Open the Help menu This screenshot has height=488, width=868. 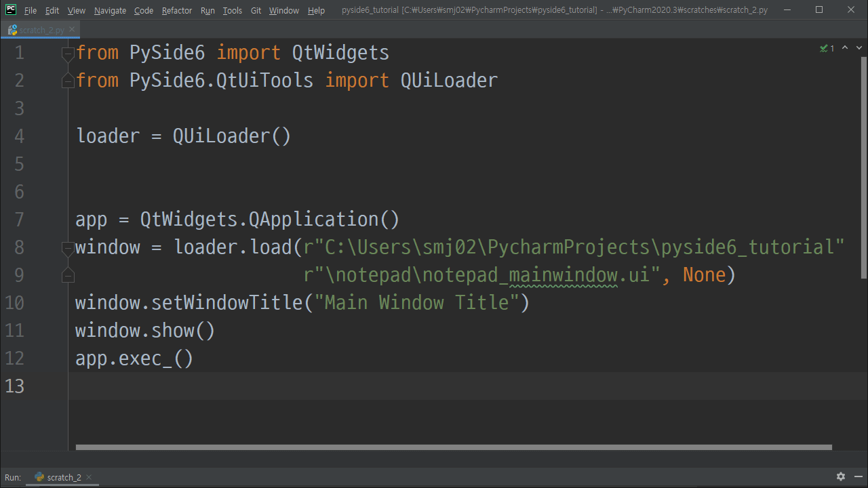coord(316,10)
